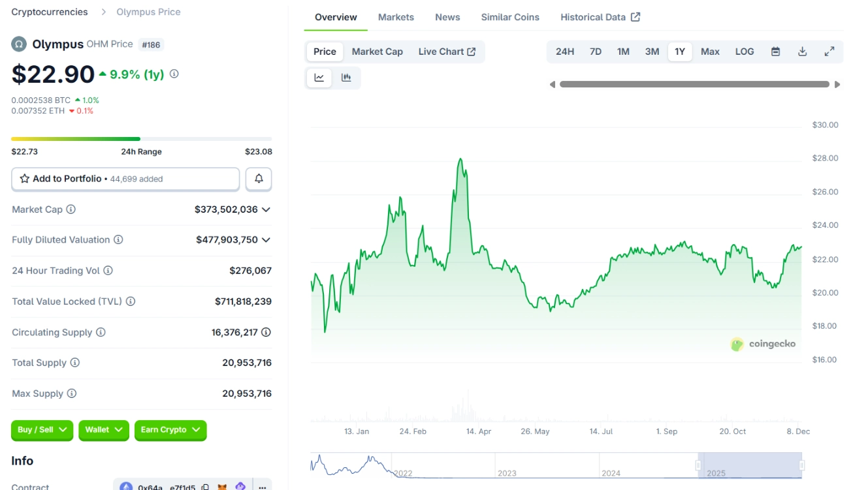This screenshot has height=490, width=868.
Task: Click the right handle of the range navigator
Action: [801, 465]
